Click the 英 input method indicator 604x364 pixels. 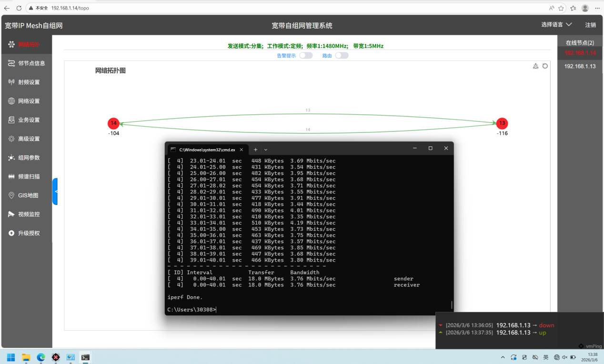click(546, 357)
